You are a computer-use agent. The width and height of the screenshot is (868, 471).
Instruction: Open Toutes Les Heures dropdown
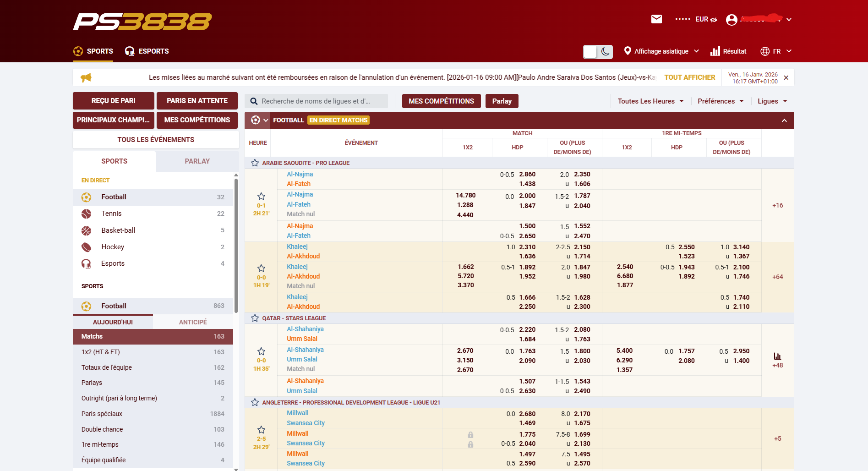(x=650, y=101)
